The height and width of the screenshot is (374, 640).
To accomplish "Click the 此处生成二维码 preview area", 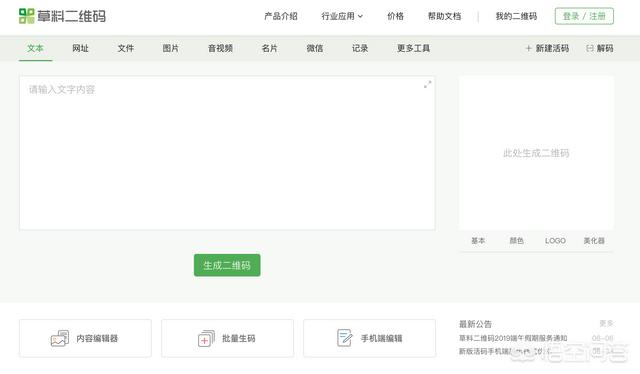I will pyautogui.click(x=536, y=153).
